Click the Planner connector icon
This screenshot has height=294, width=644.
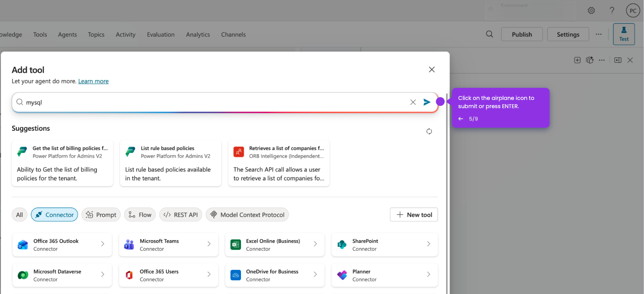tap(342, 275)
